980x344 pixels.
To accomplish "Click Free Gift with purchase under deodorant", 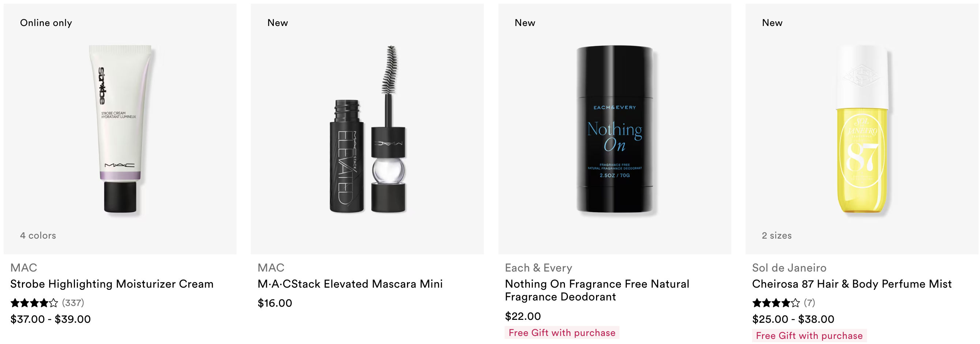I will tap(562, 333).
